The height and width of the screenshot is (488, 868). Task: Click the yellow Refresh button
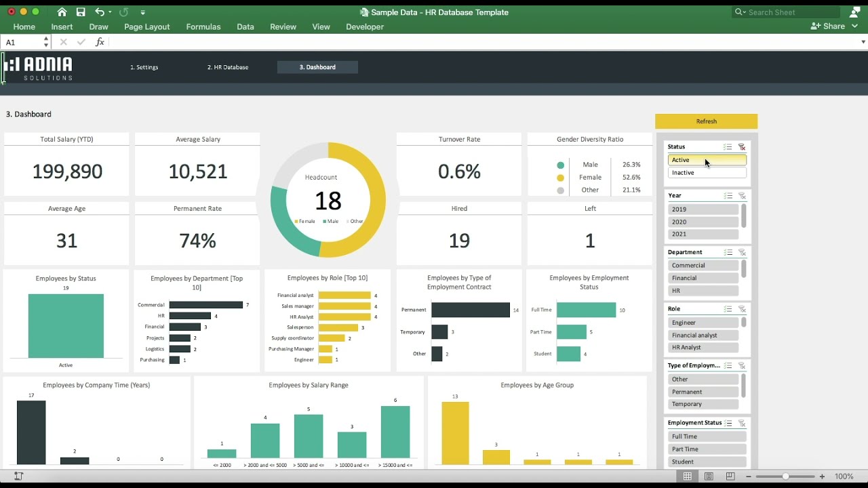pyautogui.click(x=706, y=121)
